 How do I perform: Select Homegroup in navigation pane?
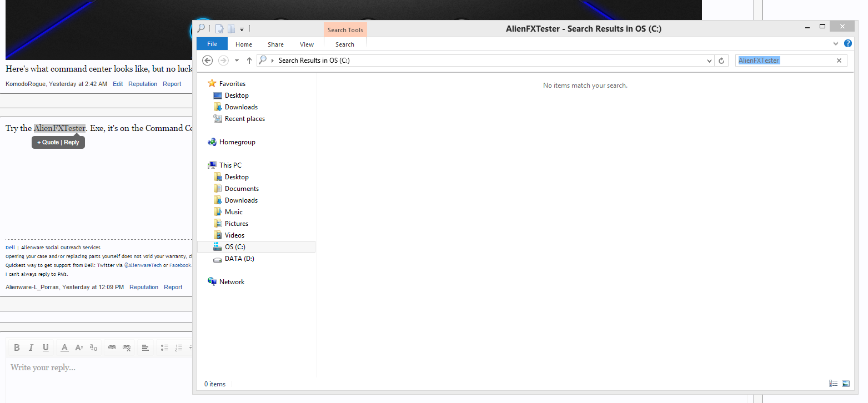(237, 142)
